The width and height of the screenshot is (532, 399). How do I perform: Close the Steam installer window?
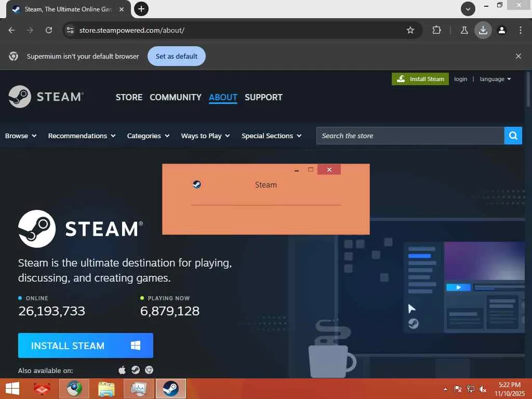coord(329,169)
